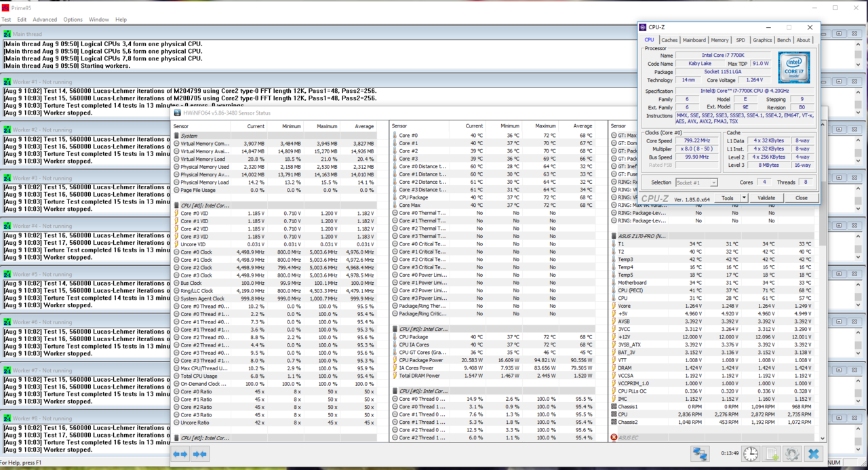Click the Tools button in CPU-Z
The image size is (868, 470).
[x=728, y=198]
